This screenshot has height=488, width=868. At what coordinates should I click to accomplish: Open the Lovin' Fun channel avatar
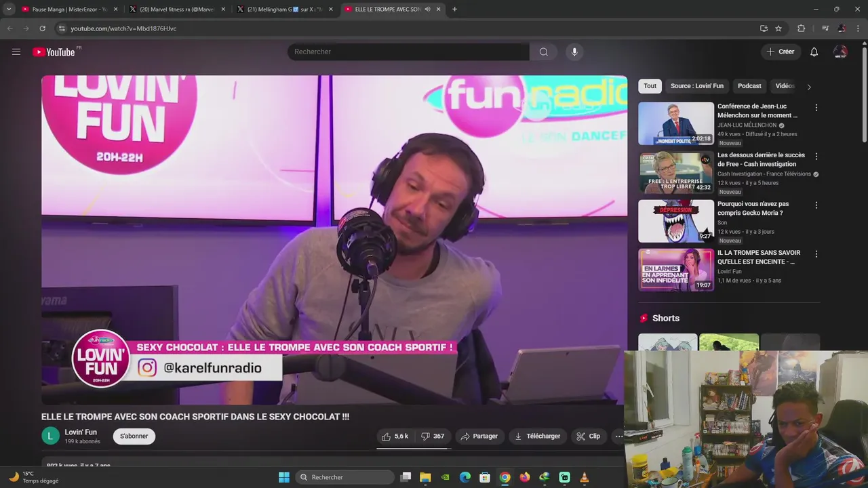(x=51, y=436)
